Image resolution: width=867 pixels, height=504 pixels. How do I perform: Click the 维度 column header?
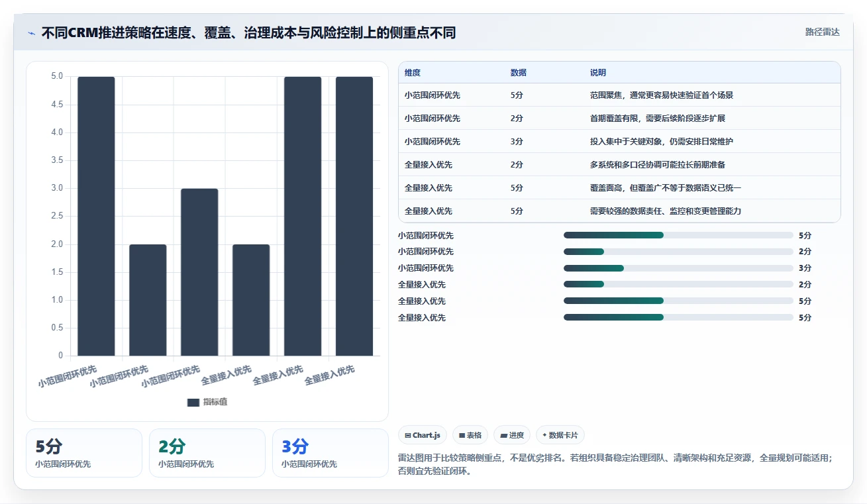tap(413, 73)
